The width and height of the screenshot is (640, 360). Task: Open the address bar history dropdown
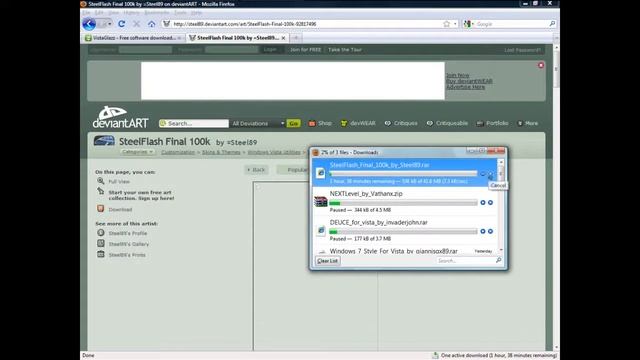pos(455,24)
